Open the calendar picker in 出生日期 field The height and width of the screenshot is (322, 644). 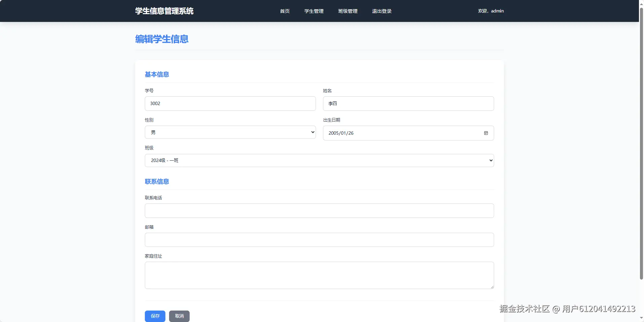(486, 133)
